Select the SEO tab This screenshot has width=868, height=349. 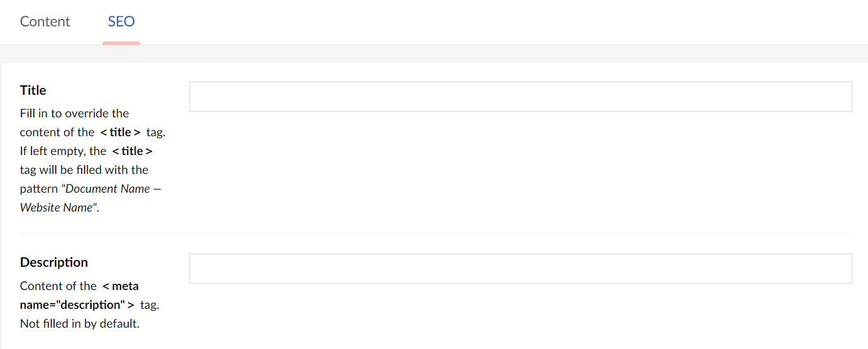click(x=121, y=21)
